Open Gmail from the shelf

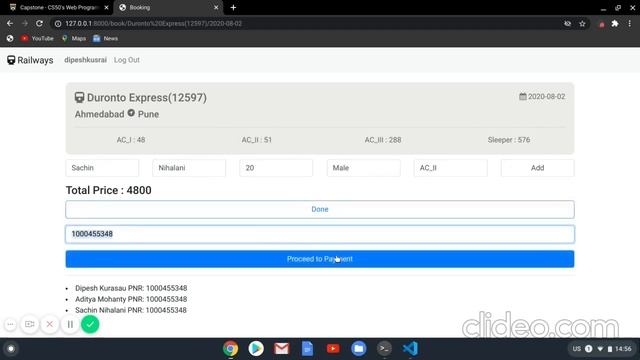tap(282, 349)
